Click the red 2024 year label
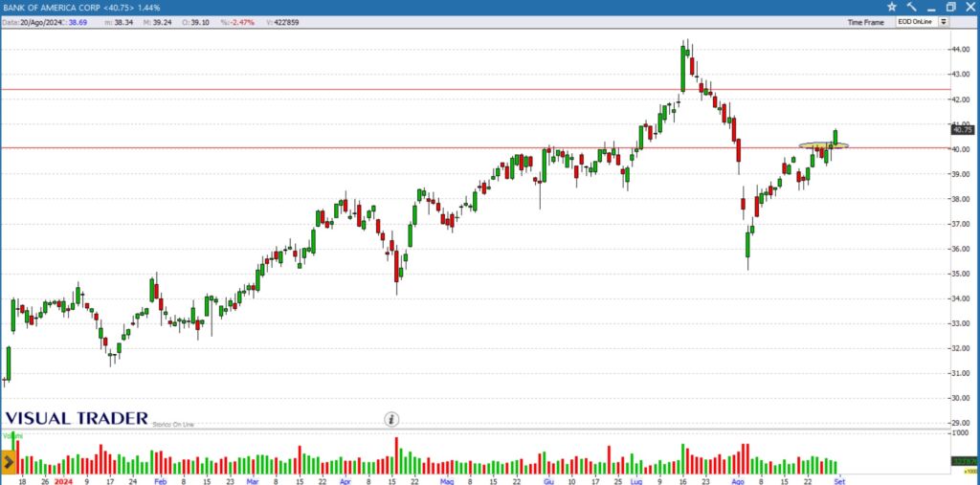Viewport: 980px width, 485px height. pyautogui.click(x=63, y=481)
